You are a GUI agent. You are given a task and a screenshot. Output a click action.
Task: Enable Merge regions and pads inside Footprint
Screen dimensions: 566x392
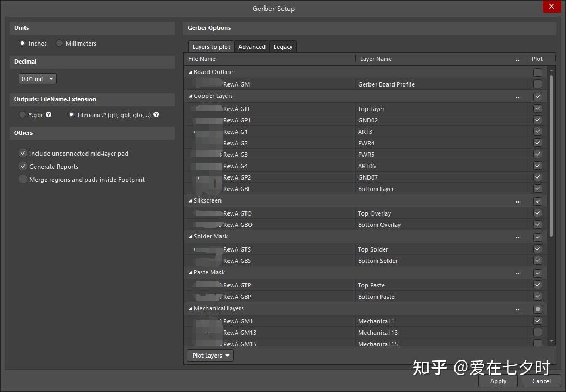(23, 180)
